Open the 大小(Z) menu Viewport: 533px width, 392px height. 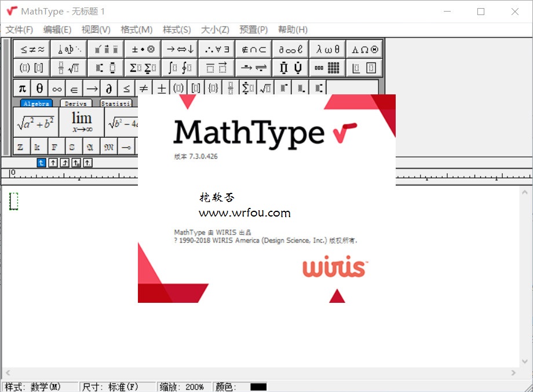[215, 30]
